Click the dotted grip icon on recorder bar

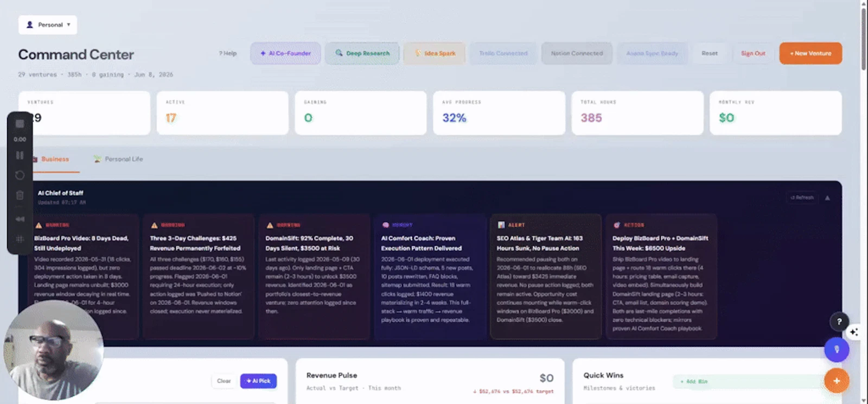click(20, 239)
